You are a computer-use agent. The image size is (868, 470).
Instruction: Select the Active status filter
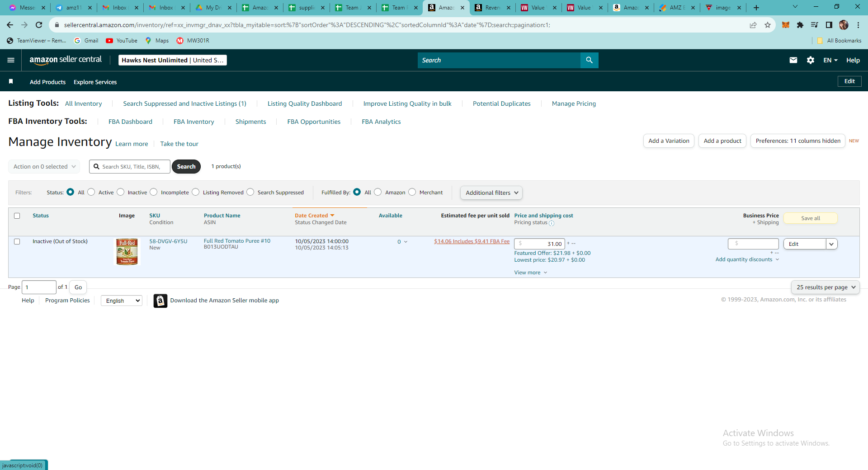click(91, 192)
